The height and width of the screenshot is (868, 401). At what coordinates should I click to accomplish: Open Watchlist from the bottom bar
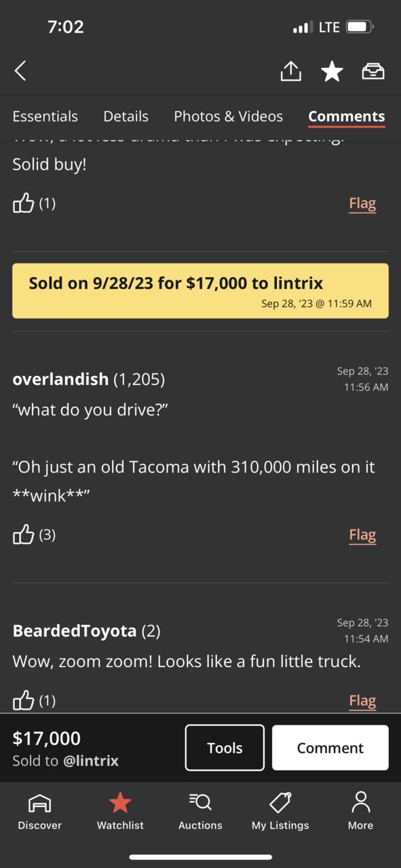(x=120, y=811)
